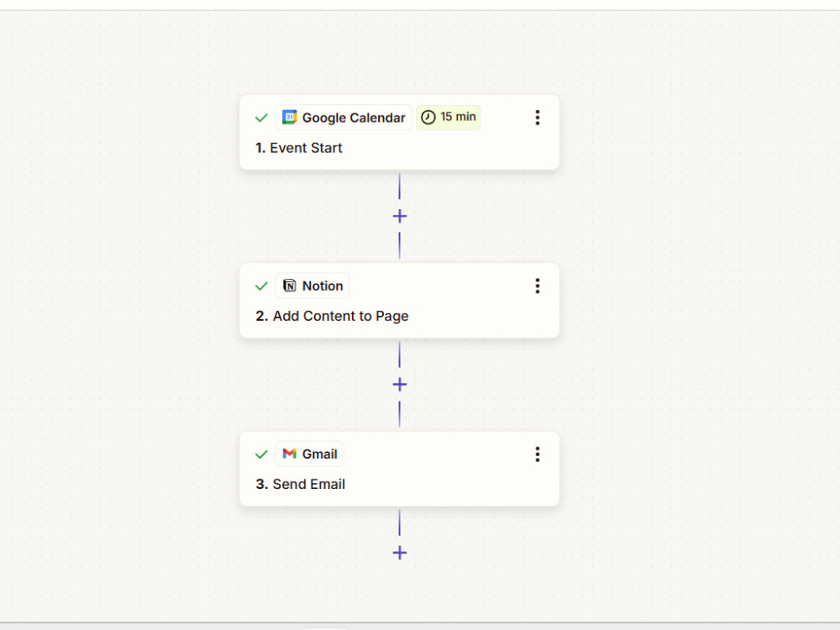This screenshot has width=840, height=630.
Task: Click the Gmail app icon
Action: [x=289, y=454]
